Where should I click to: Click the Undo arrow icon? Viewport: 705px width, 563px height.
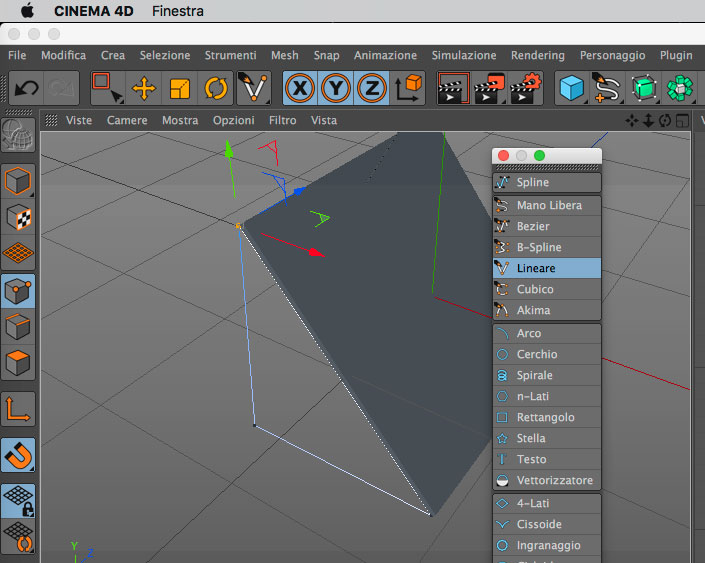(x=26, y=88)
